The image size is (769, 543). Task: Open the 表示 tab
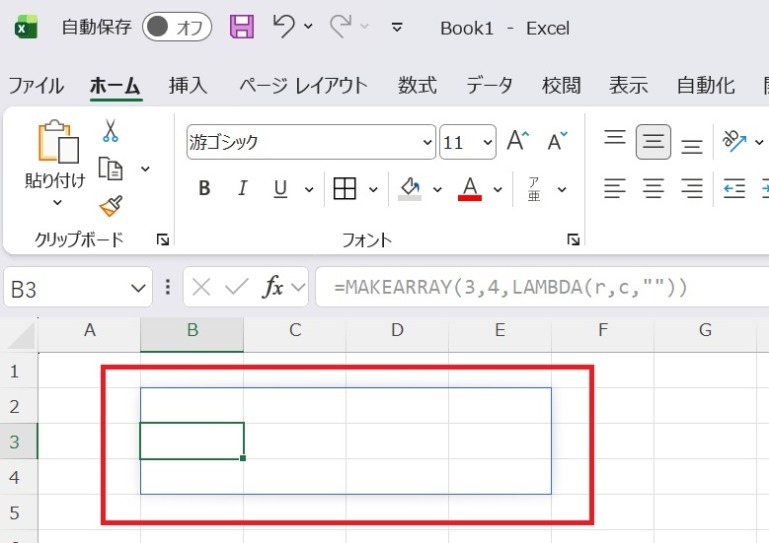[628, 85]
